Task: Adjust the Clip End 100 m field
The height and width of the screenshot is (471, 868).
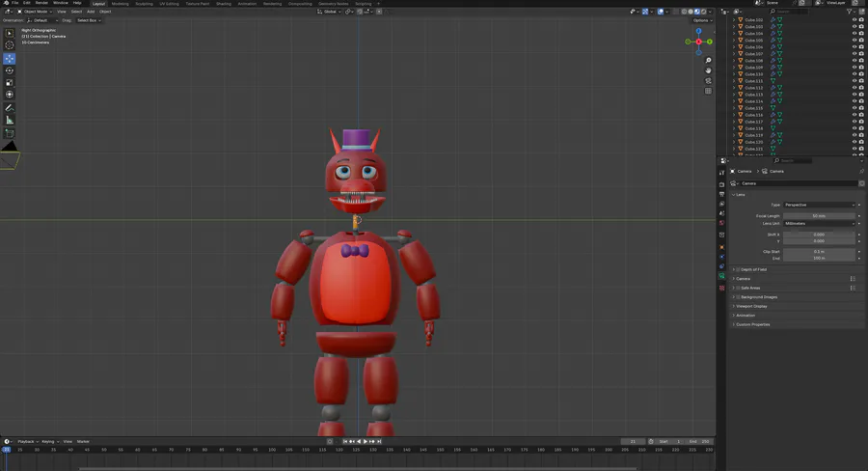Action: coord(819,259)
